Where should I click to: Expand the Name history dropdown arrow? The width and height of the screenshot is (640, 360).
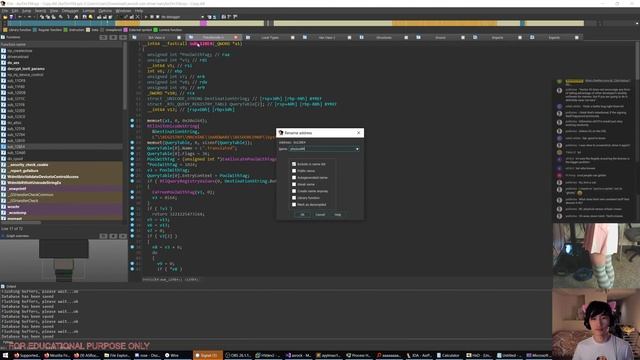357,149
